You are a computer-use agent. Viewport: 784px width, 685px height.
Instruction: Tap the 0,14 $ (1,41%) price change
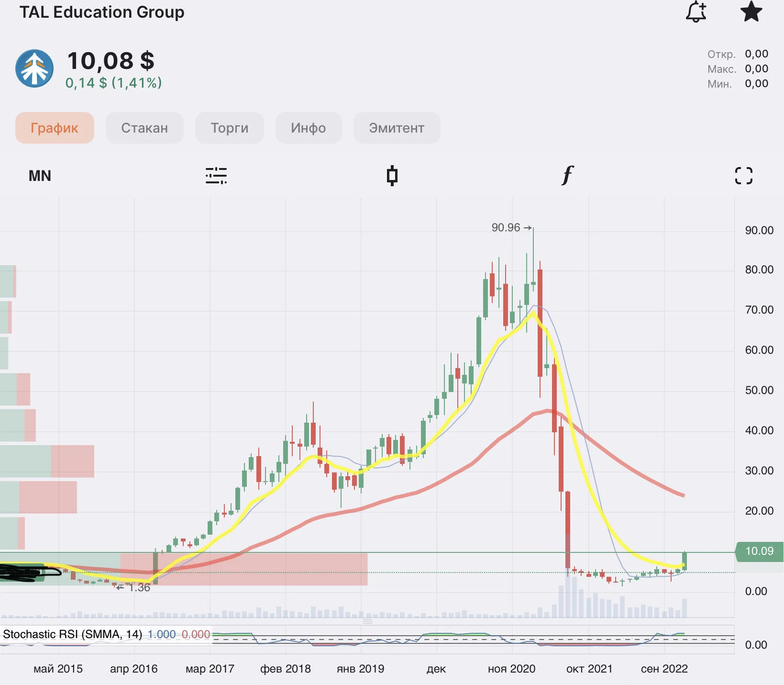(113, 83)
